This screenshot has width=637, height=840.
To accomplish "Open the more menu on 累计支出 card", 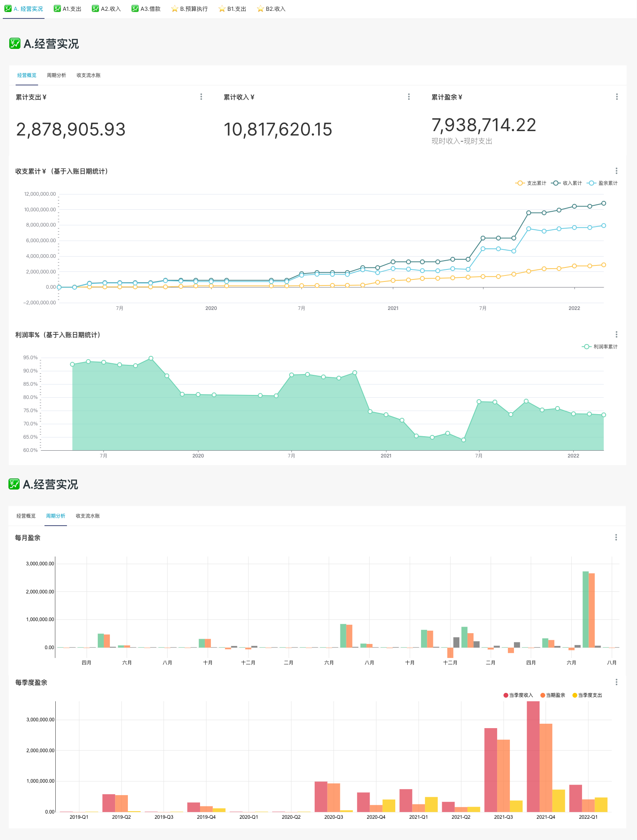I will tap(201, 97).
